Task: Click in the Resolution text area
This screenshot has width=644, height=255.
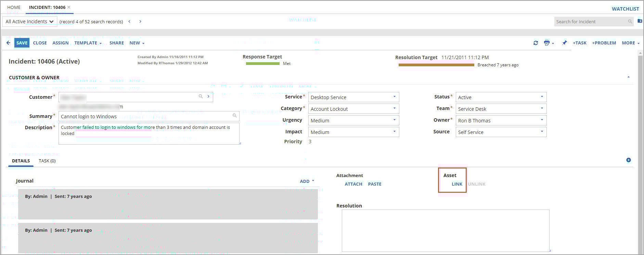Action: (x=445, y=230)
